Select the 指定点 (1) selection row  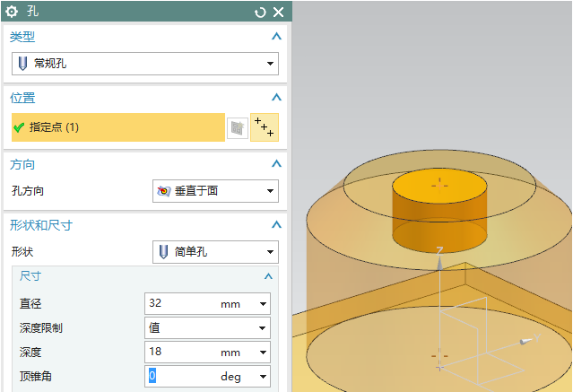pyautogui.click(x=117, y=127)
